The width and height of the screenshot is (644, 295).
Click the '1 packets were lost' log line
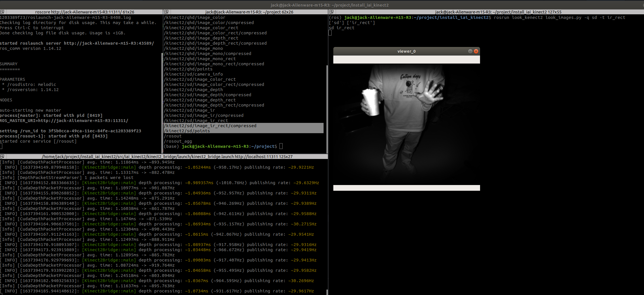[67, 178]
